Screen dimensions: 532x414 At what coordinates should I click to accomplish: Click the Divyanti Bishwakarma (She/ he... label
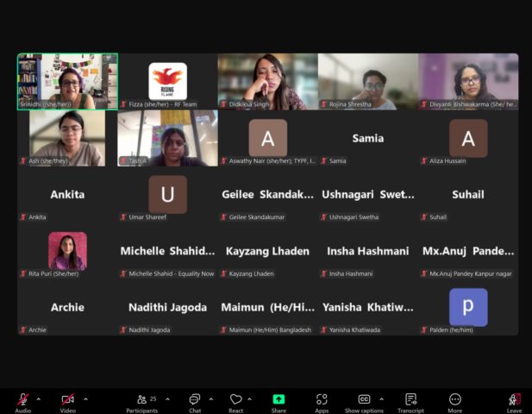[x=468, y=104]
